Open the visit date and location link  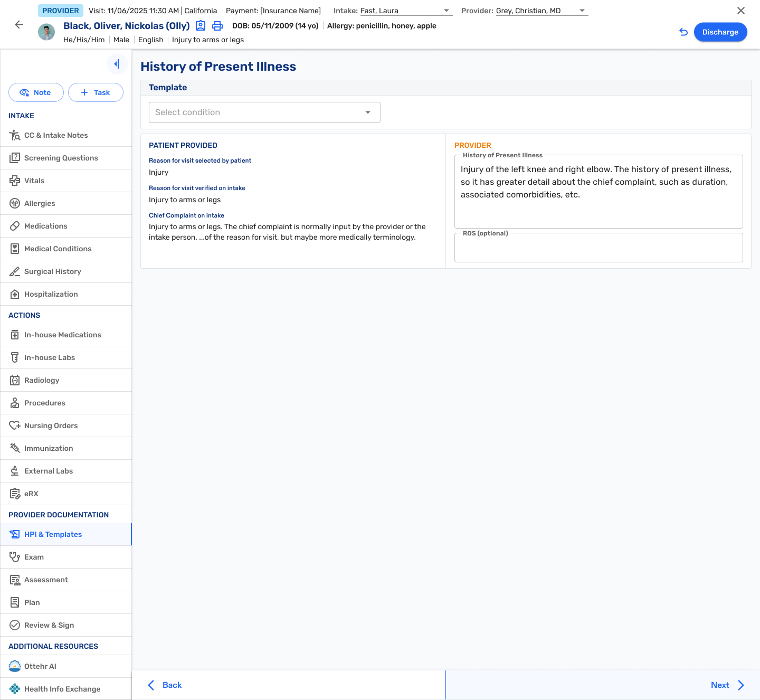coord(153,11)
